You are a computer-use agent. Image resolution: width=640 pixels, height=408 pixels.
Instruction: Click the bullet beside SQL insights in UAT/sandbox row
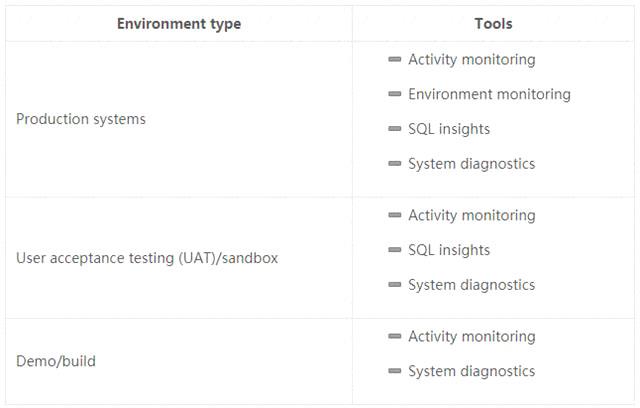tap(394, 250)
